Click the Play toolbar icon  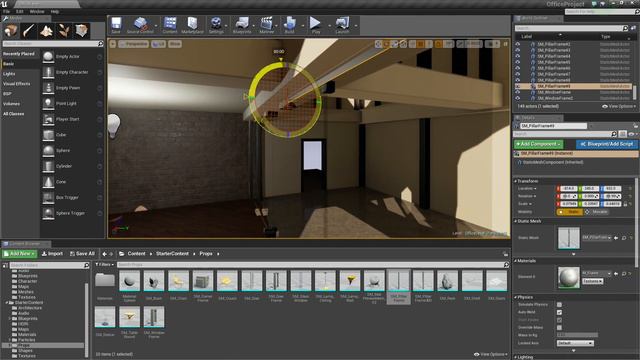point(315,24)
